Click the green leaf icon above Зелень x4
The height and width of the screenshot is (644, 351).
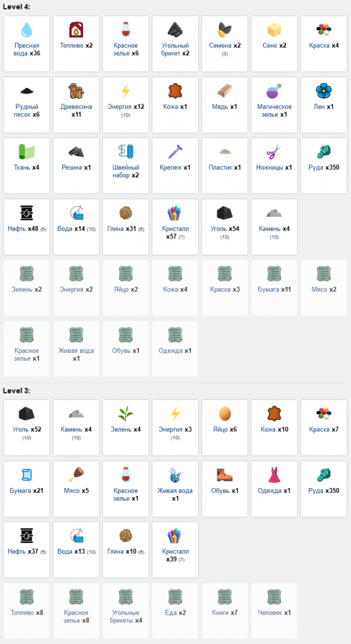pos(126,414)
